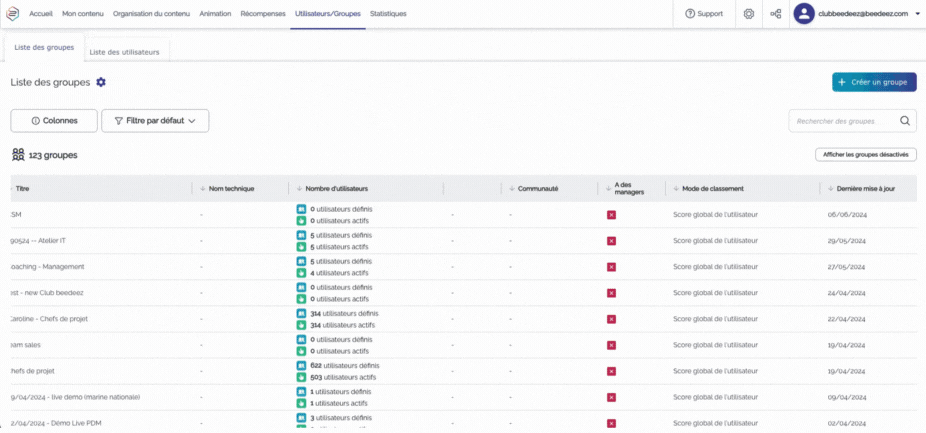Open the Statistiques menu
This screenshot has width=926, height=433.
[388, 14]
